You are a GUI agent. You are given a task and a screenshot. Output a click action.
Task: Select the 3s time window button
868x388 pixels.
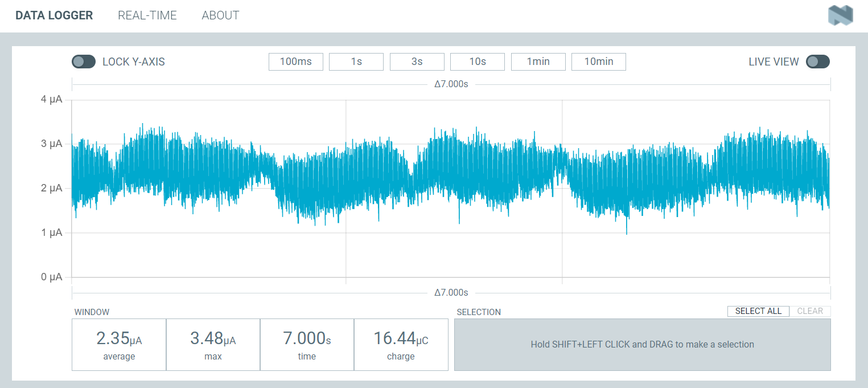(417, 62)
